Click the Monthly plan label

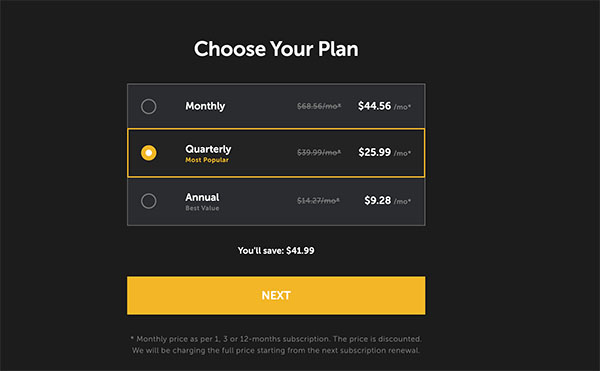click(x=205, y=106)
